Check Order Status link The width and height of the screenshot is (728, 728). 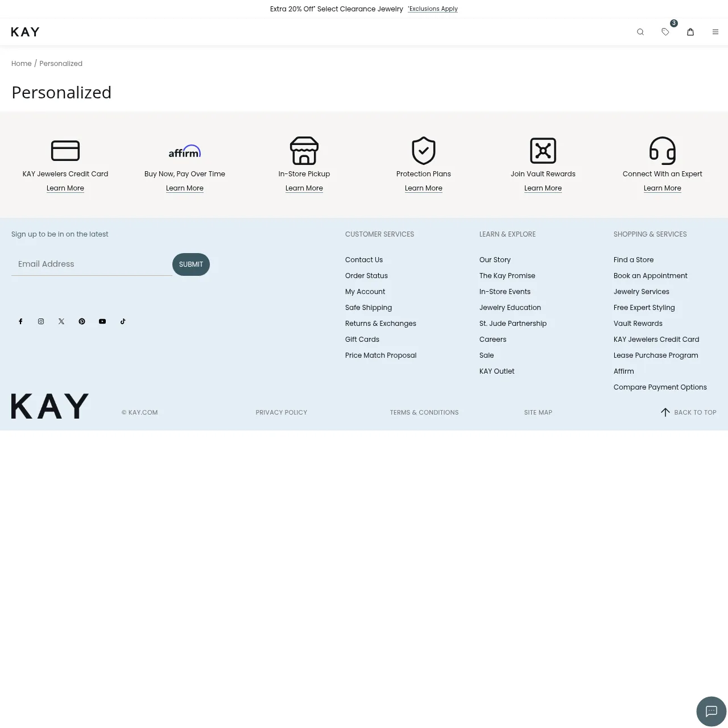[x=366, y=276]
